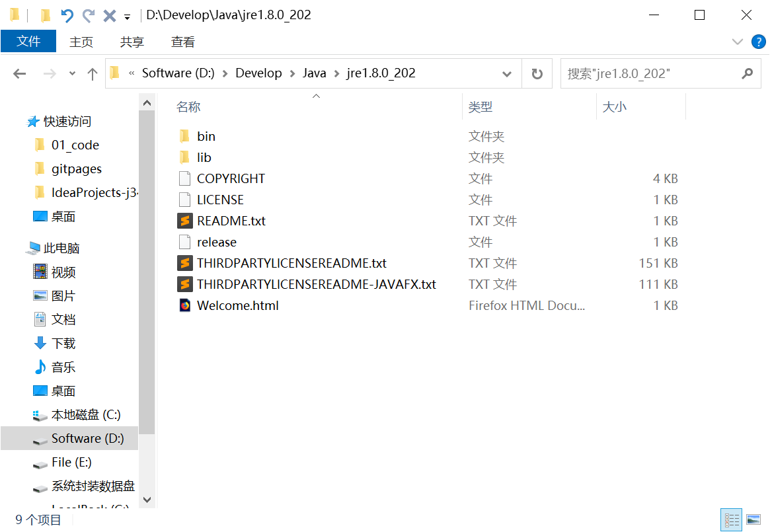Expand the ribbon with chevron arrow
770x532 pixels.
(738, 42)
